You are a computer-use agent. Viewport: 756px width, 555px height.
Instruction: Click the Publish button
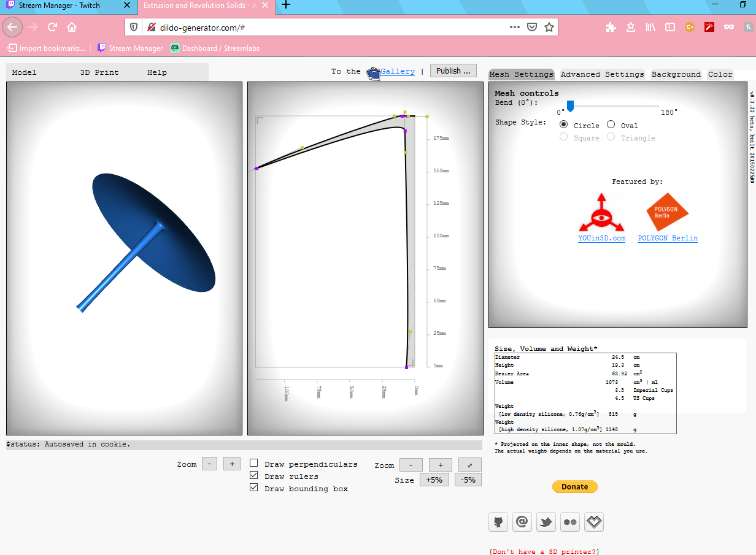(x=453, y=71)
